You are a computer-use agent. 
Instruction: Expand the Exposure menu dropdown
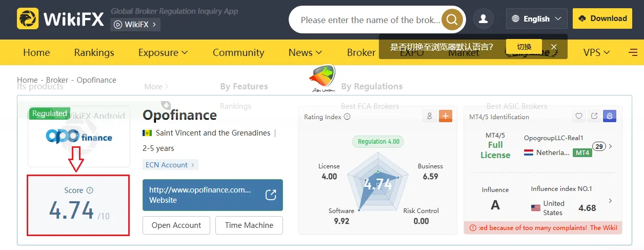(x=163, y=52)
